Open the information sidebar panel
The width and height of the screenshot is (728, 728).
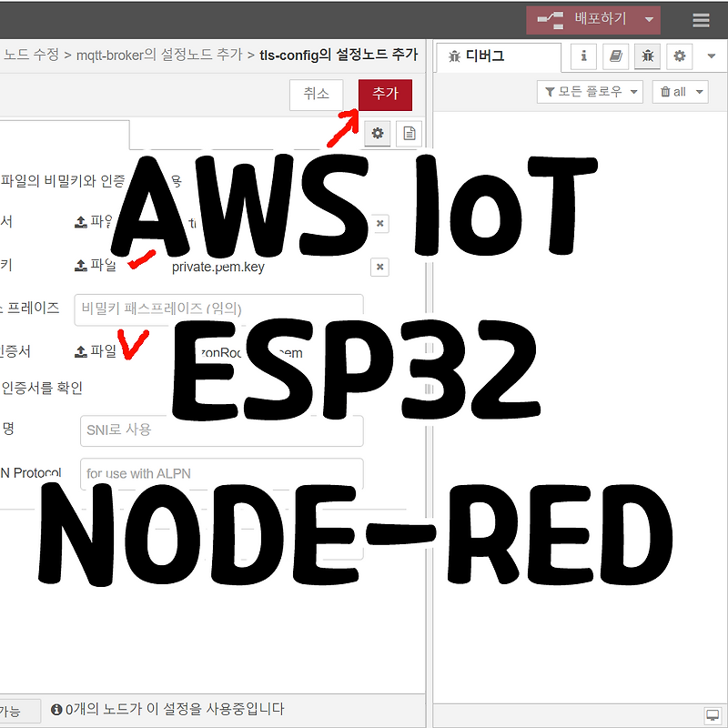pyautogui.click(x=583, y=56)
